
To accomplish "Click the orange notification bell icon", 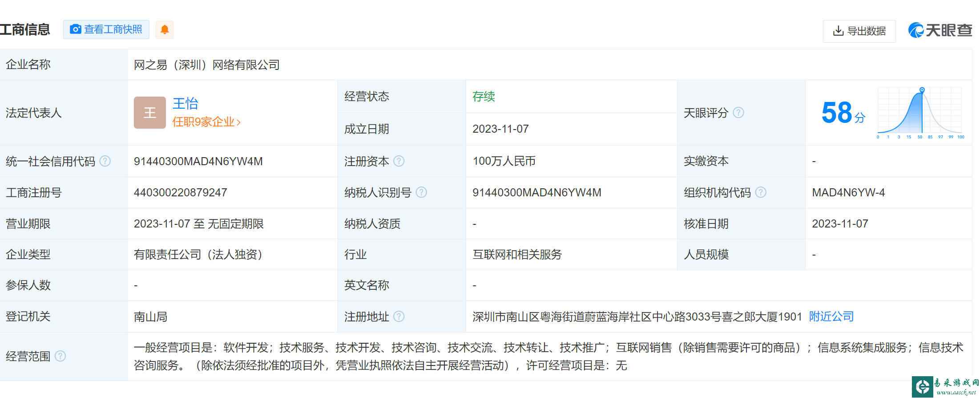I will coord(165,29).
